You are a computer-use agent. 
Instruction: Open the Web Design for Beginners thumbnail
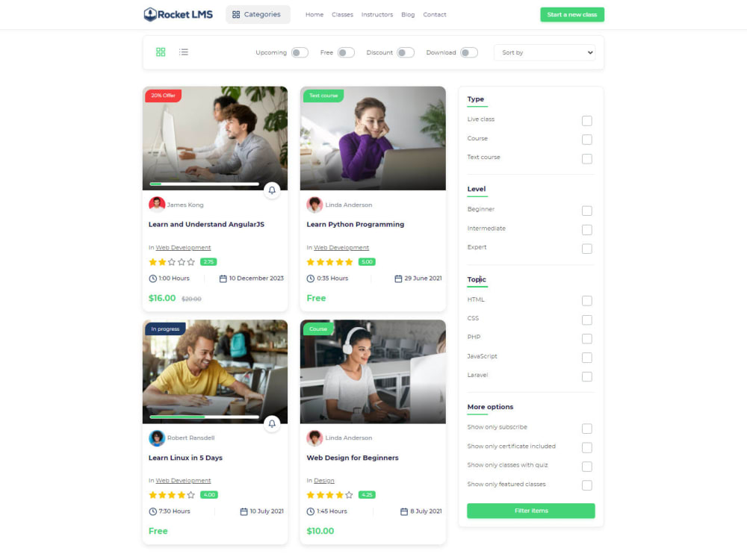coord(373,371)
